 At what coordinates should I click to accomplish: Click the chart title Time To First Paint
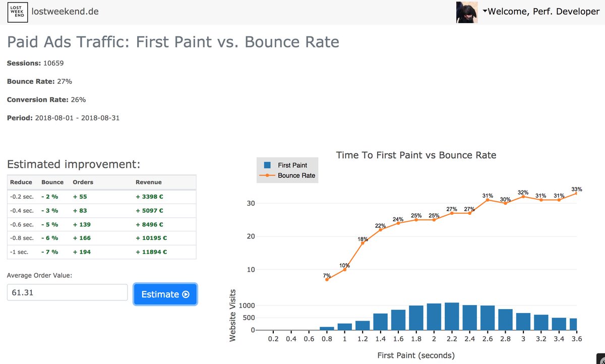tap(416, 155)
